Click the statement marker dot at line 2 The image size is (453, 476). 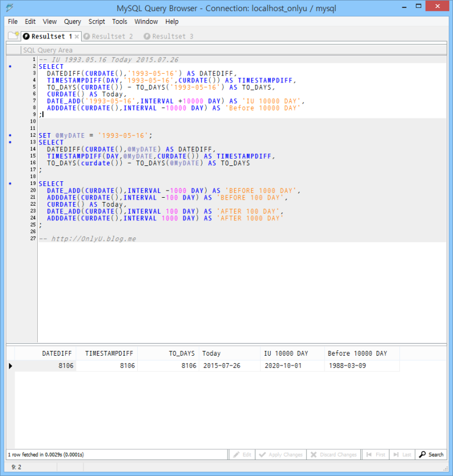click(x=10, y=67)
